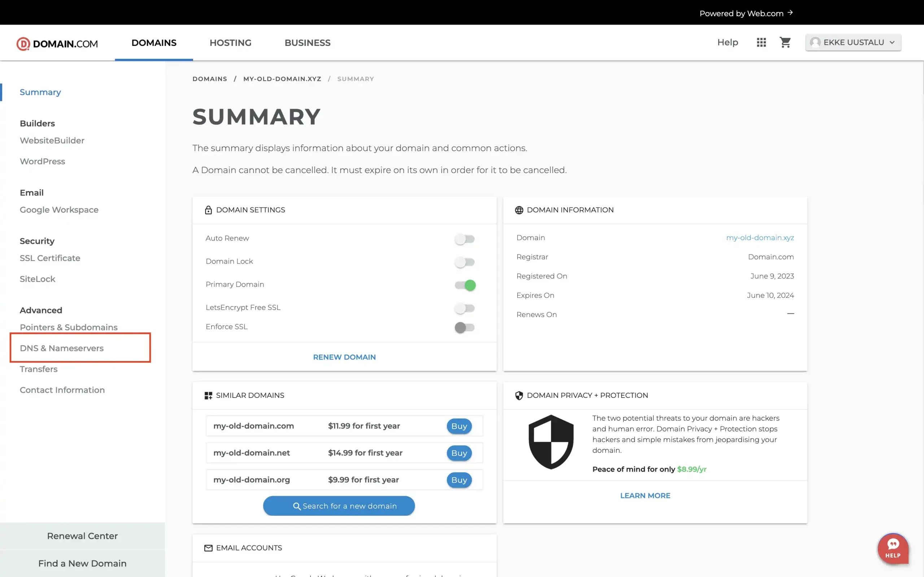Click the Domain Information globe icon
Screen dimensions: 924x577
pyautogui.click(x=519, y=210)
